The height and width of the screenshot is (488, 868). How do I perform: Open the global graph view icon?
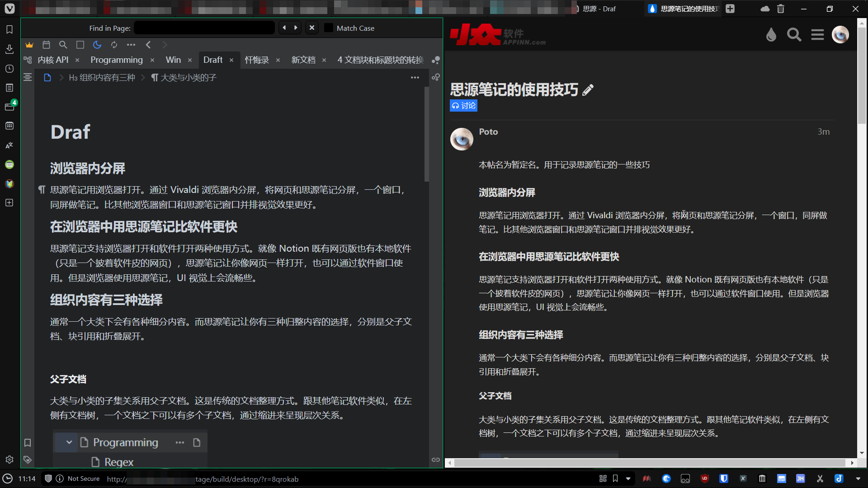(435, 60)
